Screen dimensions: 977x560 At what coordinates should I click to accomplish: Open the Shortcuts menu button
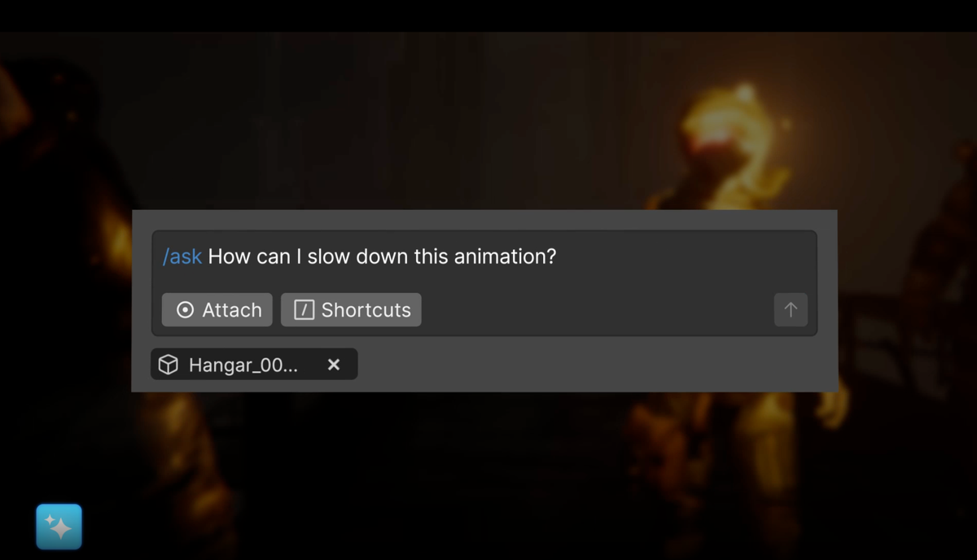pyautogui.click(x=351, y=310)
